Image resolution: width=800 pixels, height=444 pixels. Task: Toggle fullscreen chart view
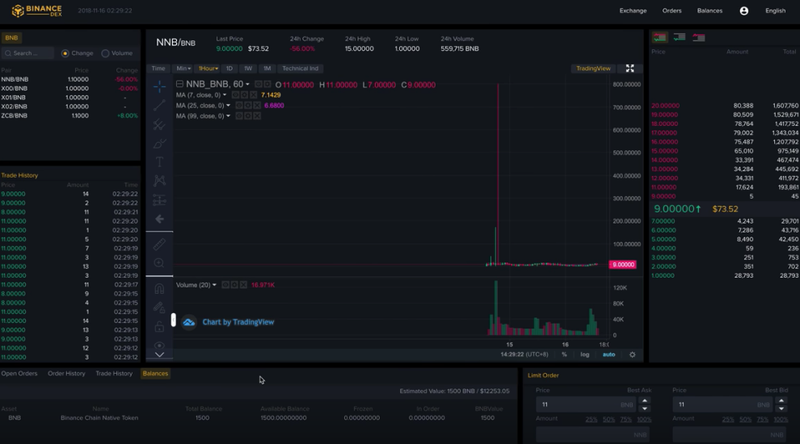pyautogui.click(x=630, y=69)
